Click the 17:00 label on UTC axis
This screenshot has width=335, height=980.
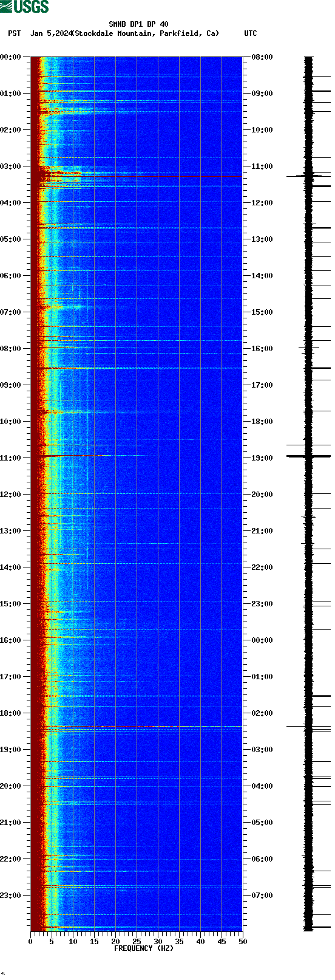click(262, 385)
